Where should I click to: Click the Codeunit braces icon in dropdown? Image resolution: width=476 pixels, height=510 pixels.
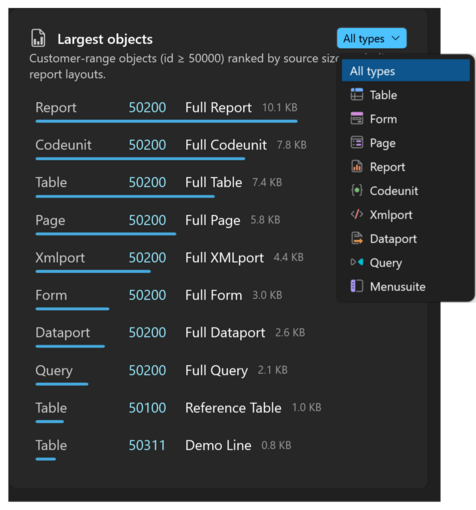click(x=357, y=190)
